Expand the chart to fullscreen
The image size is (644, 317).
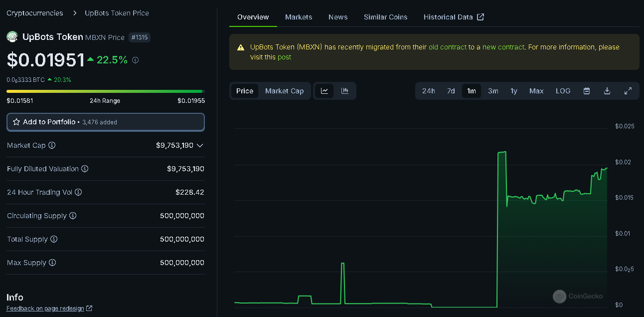tap(628, 91)
